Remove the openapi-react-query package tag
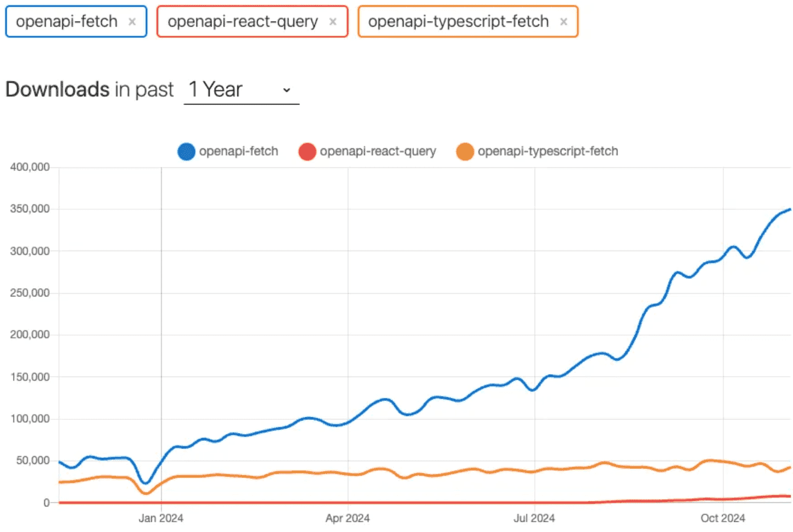Image resolution: width=793 pixels, height=532 pixels. pos(333,22)
